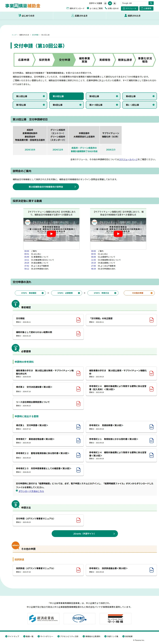Image resolution: width=159 pixels, height=644 pixels.
Task: Set text size to 大
Action: 115,3
